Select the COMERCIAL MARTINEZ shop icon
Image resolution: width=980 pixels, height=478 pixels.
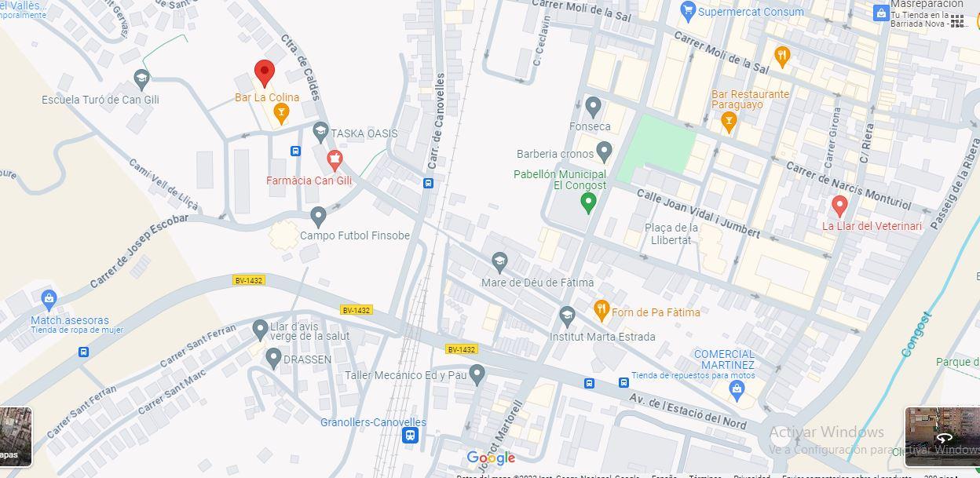pos(737,389)
